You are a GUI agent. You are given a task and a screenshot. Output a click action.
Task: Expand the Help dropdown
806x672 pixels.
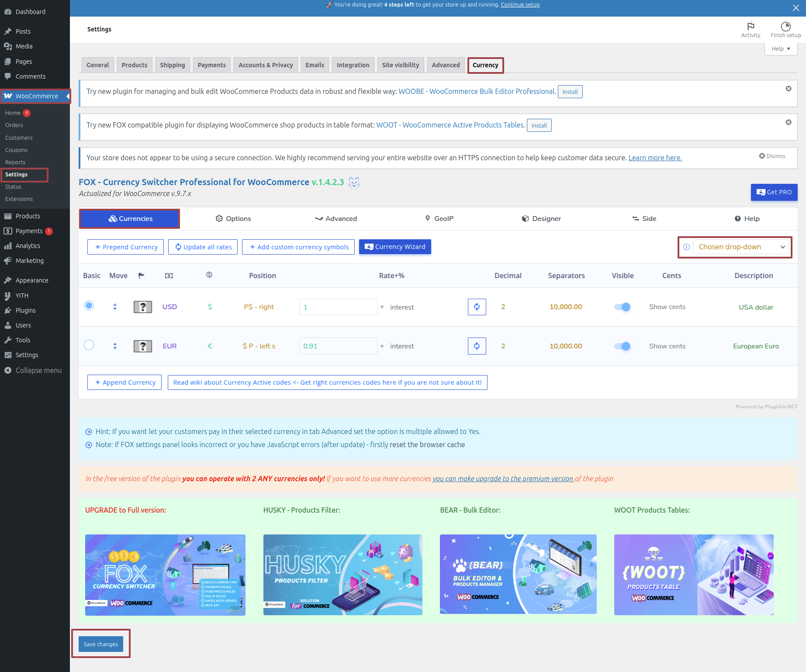(781, 49)
